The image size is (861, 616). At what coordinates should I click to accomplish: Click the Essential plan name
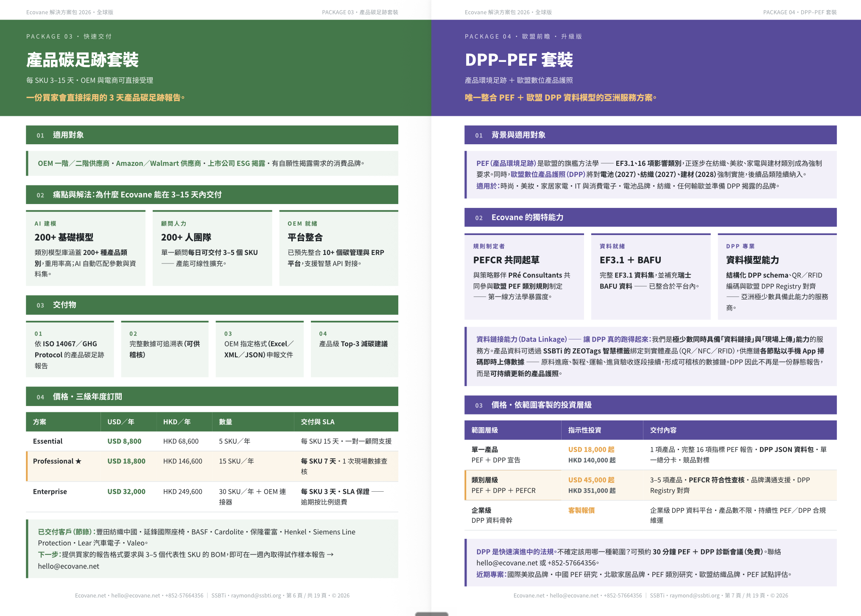point(48,441)
